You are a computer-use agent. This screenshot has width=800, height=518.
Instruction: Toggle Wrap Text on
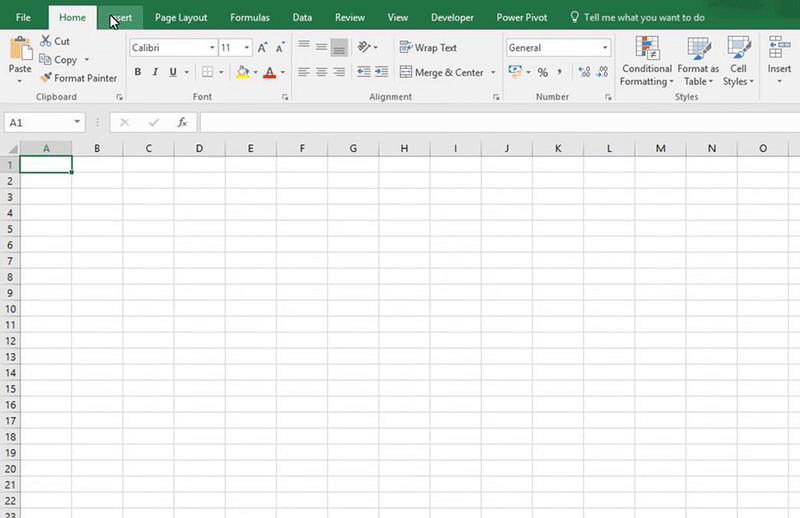pos(428,48)
